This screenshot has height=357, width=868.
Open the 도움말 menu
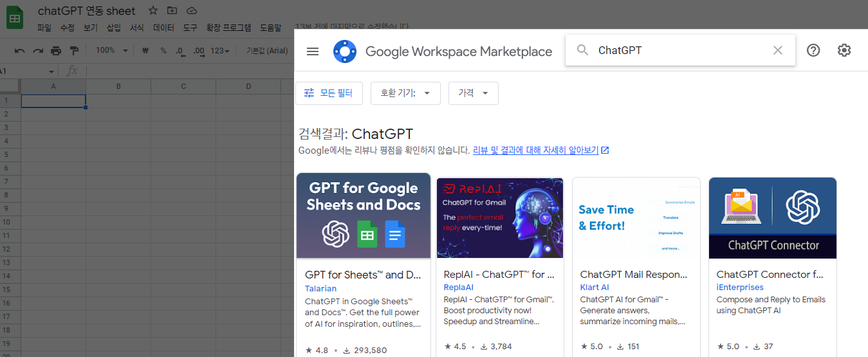tap(270, 28)
